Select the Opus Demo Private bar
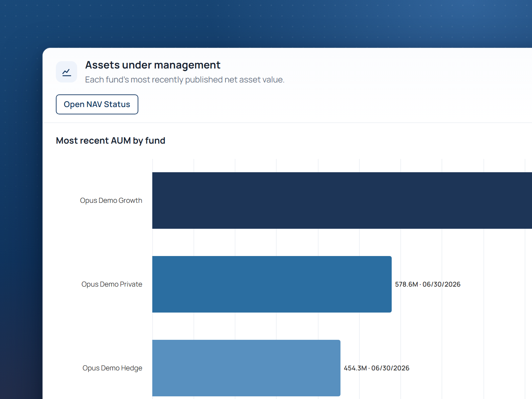This screenshot has width=532, height=399. (272, 284)
